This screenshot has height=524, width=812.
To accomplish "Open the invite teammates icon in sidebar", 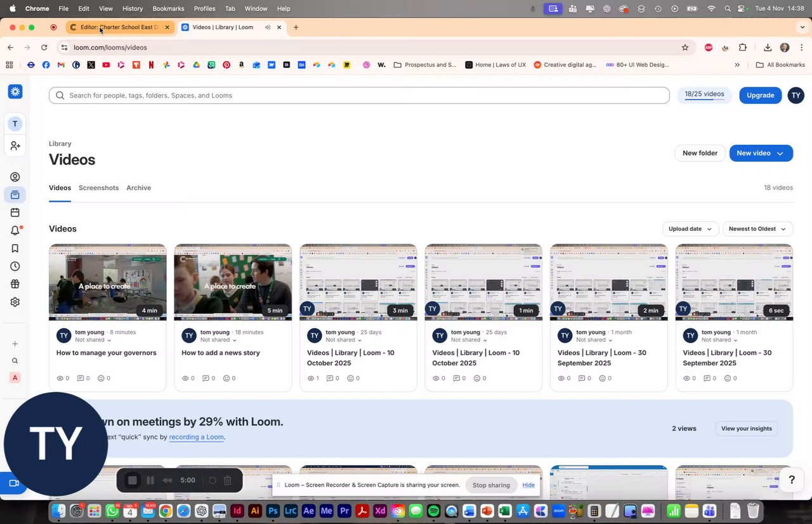I will (x=15, y=146).
